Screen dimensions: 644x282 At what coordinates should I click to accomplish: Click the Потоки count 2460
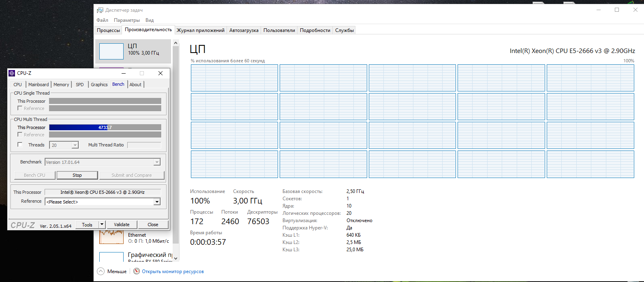pos(230,222)
